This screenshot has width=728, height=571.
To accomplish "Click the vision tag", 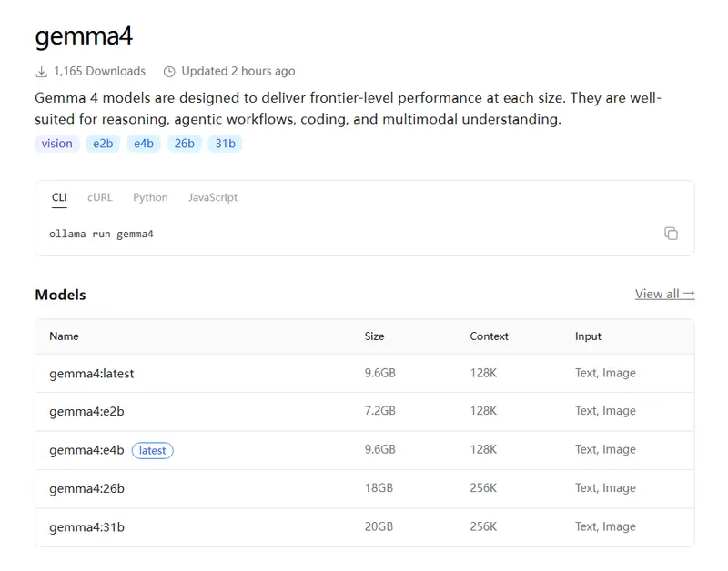I will [56, 144].
